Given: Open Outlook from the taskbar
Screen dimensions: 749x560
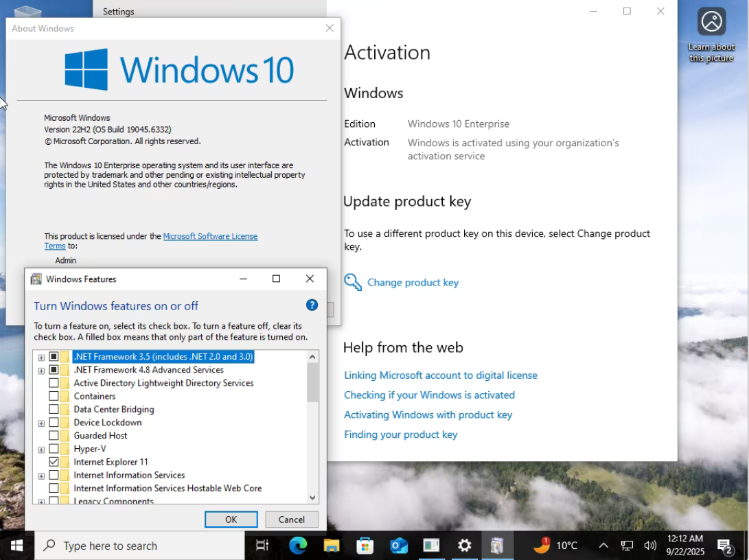Looking at the screenshot, I should 398,545.
